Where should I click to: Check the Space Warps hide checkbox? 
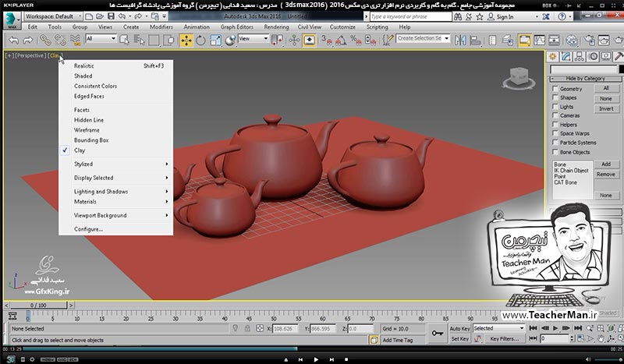click(555, 133)
